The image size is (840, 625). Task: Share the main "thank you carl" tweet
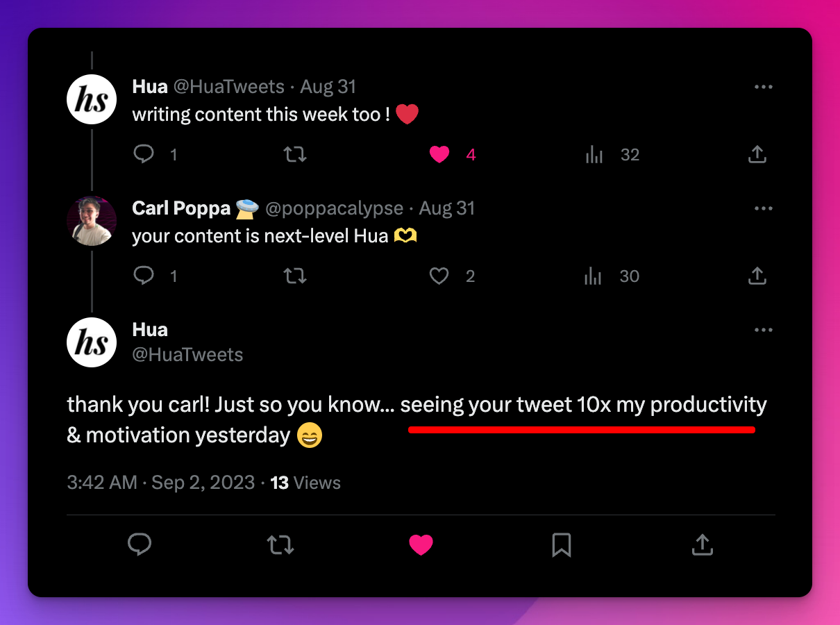pos(703,545)
